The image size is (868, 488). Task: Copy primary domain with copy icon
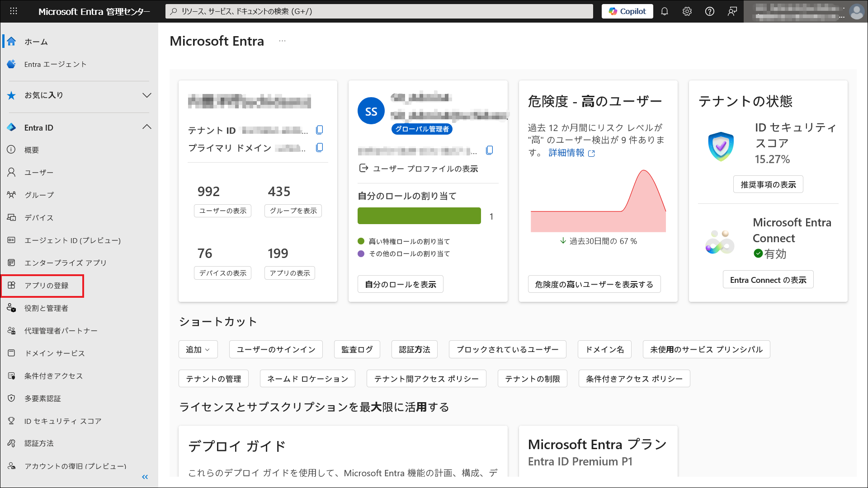click(x=319, y=148)
